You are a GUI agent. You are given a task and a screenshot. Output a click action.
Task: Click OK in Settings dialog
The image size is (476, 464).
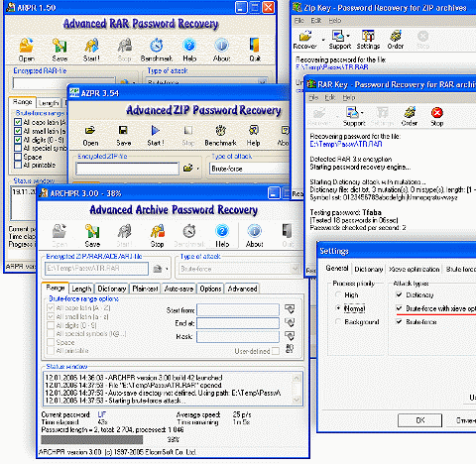pyautogui.click(x=419, y=420)
